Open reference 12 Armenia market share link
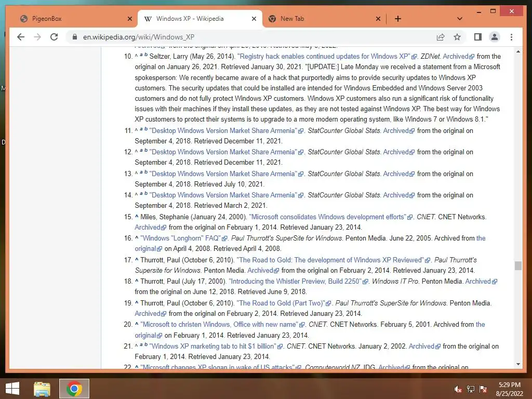532x399 pixels. [x=226, y=152]
